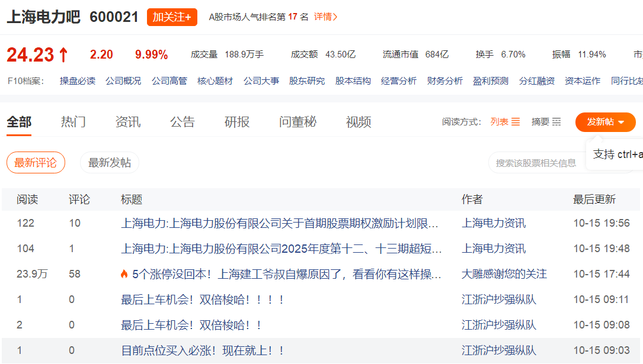643x364 pixels.
Task: Open the 经营分析 F10 link
Action: 399,81
